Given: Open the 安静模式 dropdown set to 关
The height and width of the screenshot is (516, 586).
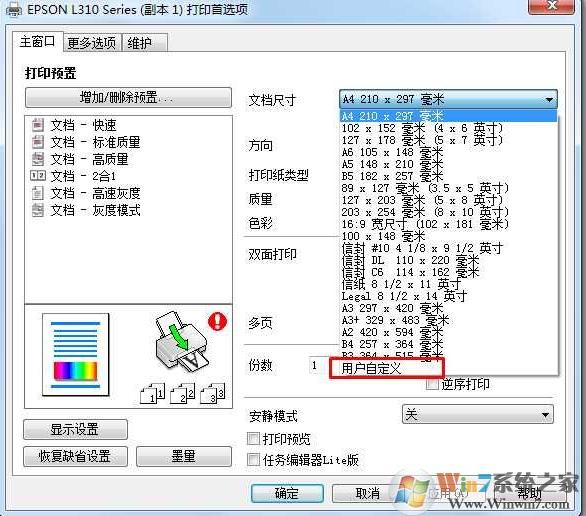Looking at the screenshot, I should coord(478,414).
